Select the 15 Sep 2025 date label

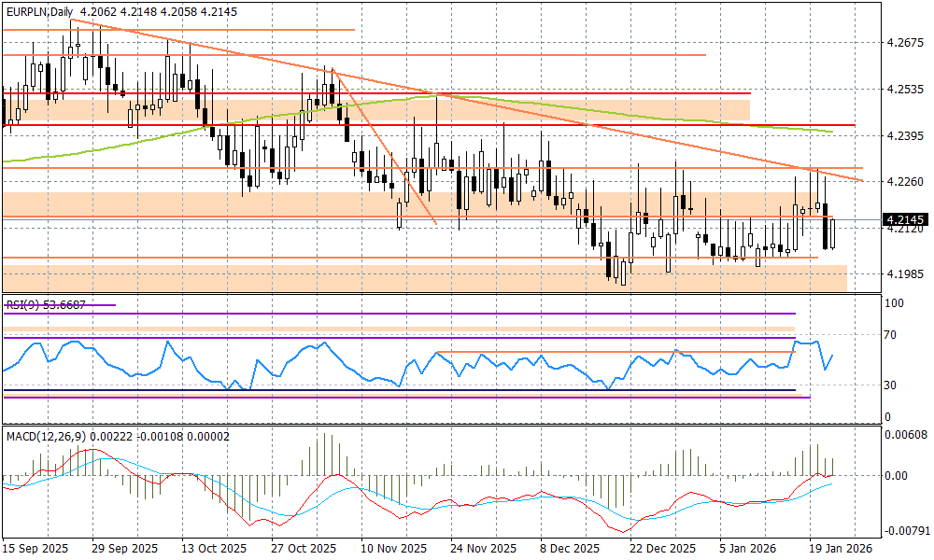click(34, 549)
